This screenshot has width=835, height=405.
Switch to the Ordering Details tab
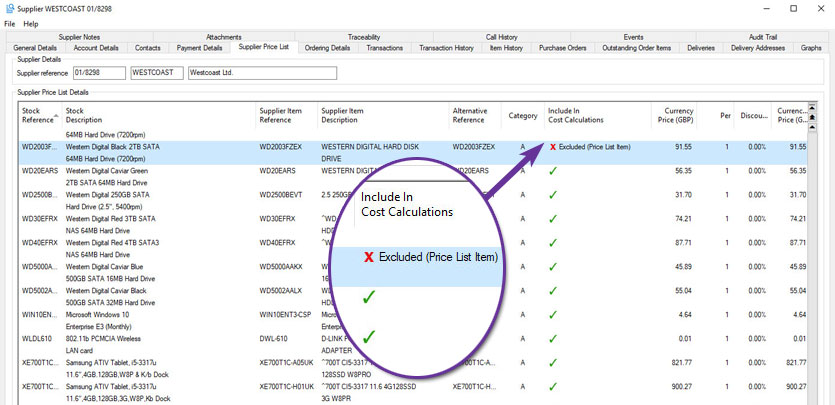tap(328, 48)
